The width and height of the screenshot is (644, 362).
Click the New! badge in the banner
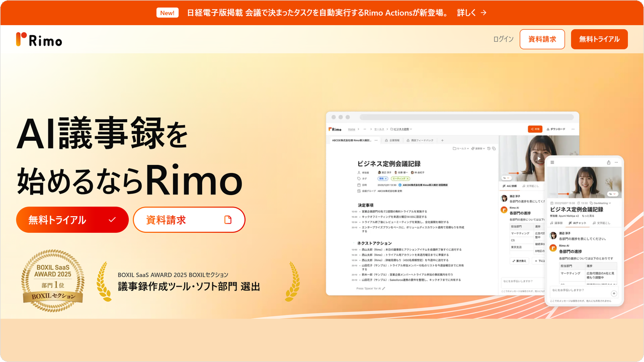coord(168,13)
